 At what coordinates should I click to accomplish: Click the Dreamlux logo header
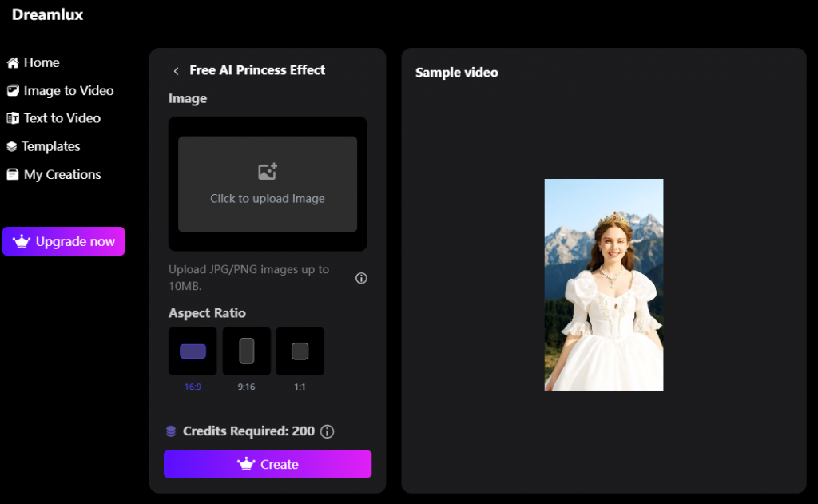coord(46,14)
